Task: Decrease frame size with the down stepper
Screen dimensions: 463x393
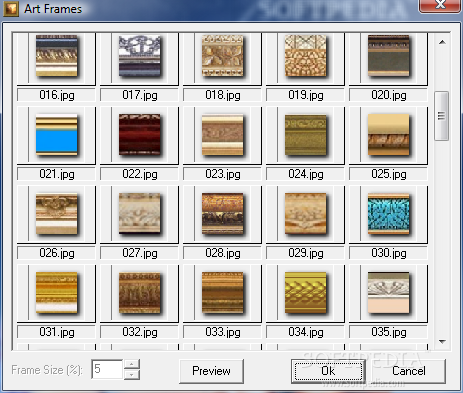Action: (132, 375)
